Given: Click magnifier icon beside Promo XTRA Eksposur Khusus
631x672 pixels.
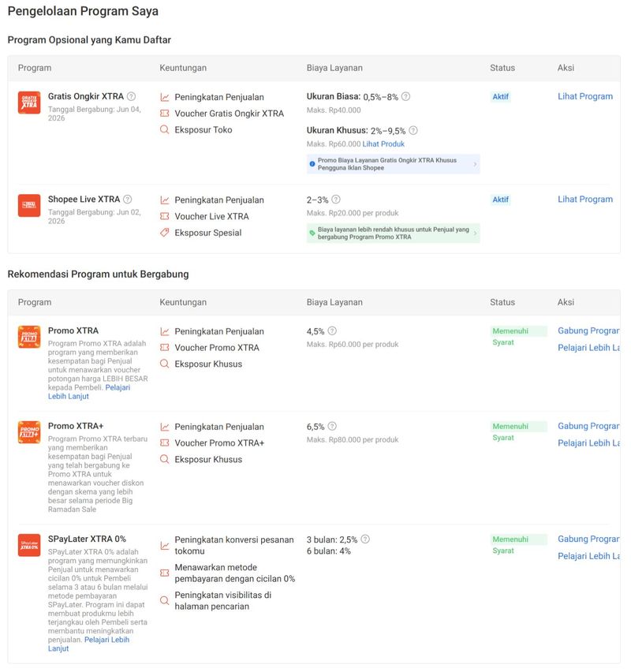Looking at the screenshot, I should point(165,364).
